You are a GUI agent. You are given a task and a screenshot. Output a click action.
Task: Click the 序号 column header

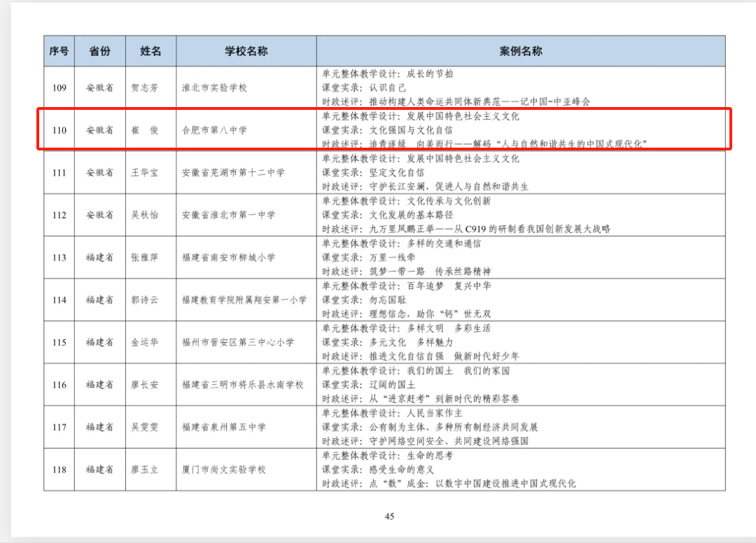pos(59,51)
